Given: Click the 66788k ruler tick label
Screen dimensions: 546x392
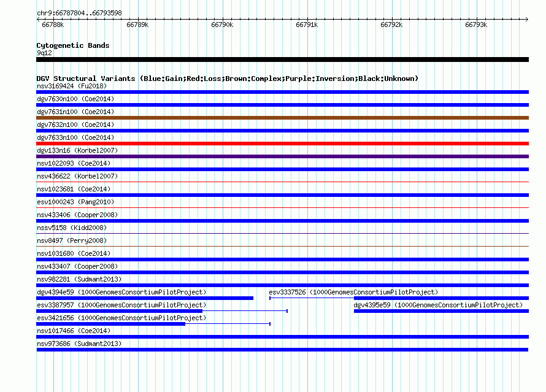Looking at the screenshot, I should point(53,25).
